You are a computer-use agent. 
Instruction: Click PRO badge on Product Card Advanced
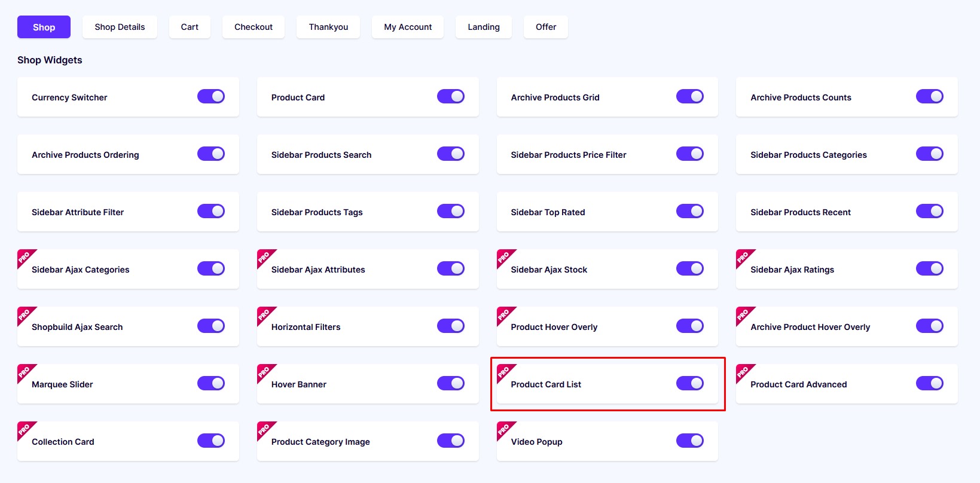743,372
